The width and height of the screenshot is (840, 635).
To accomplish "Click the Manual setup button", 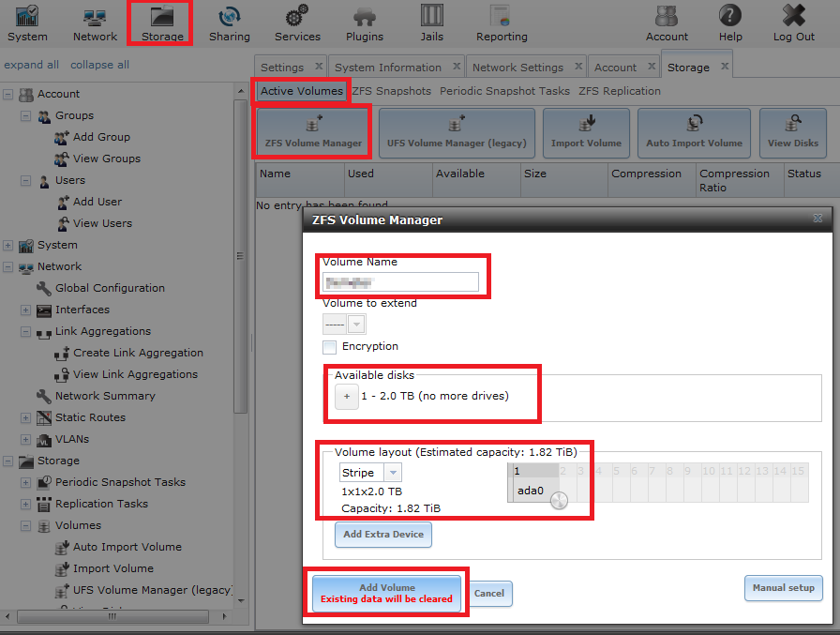I will [x=783, y=588].
